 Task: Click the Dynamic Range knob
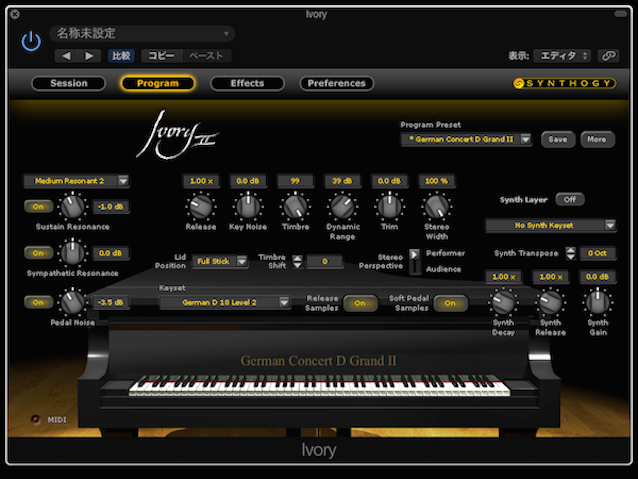point(342,206)
